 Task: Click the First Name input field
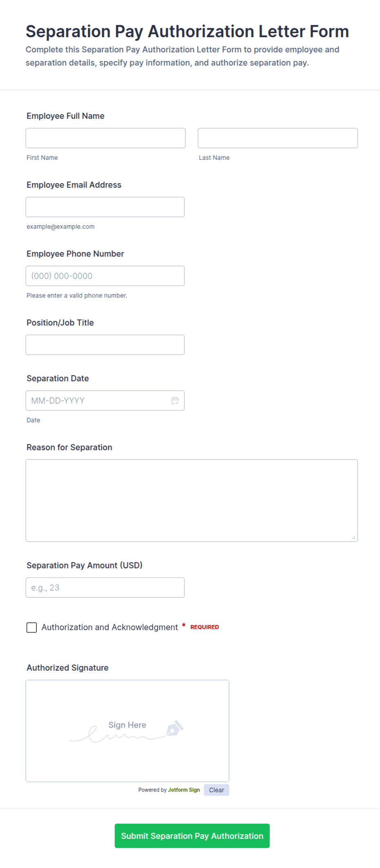tap(105, 138)
